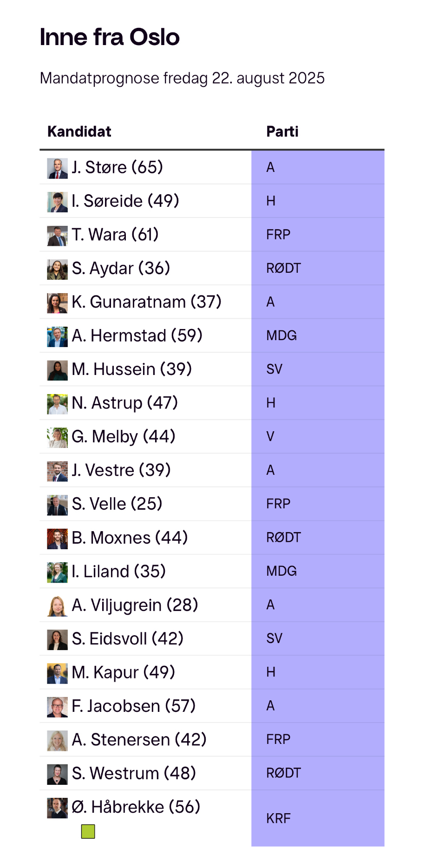Image resolution: width=425 pixels, height=868 pixels.
Task: Click the Parti column header
Action: point(282,132)
